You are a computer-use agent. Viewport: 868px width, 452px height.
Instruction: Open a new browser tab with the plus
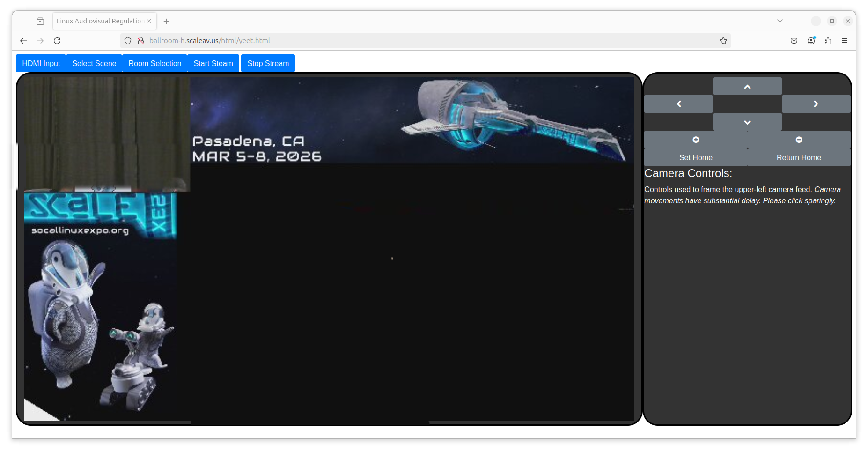(166, 21)
